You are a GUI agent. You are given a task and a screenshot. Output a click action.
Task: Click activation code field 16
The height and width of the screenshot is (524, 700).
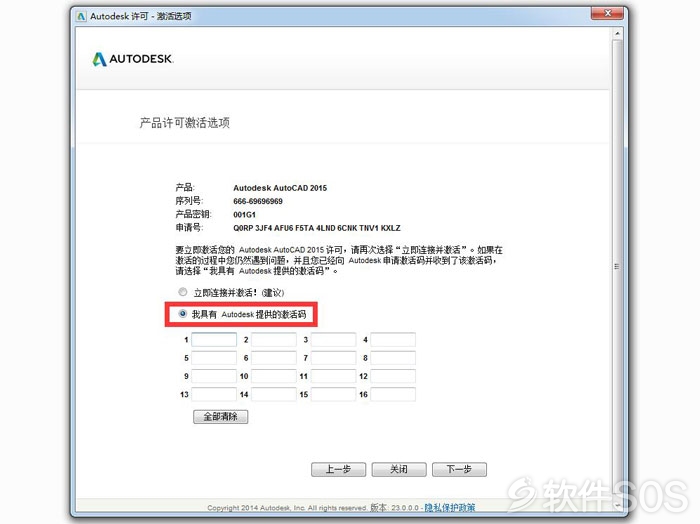point(393,395)
